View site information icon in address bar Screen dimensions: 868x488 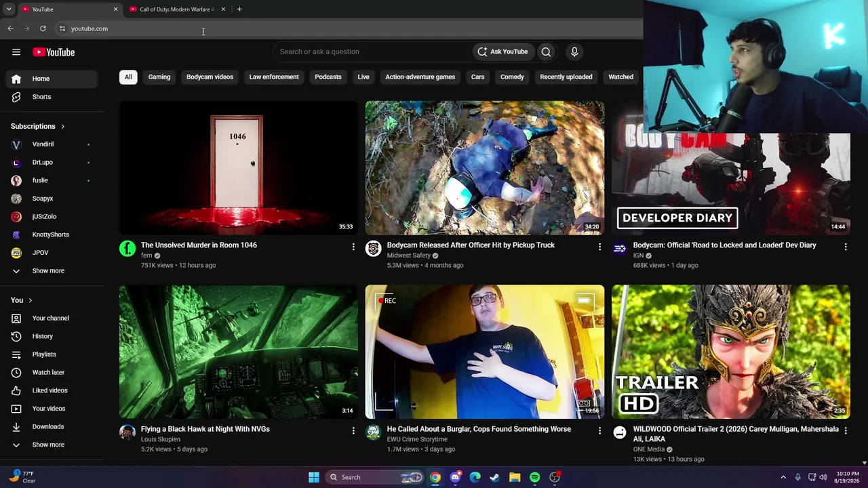62,28
